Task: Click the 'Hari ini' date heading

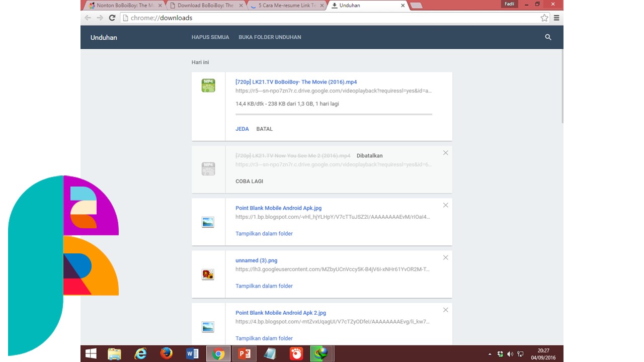Action: click(200, 62)
